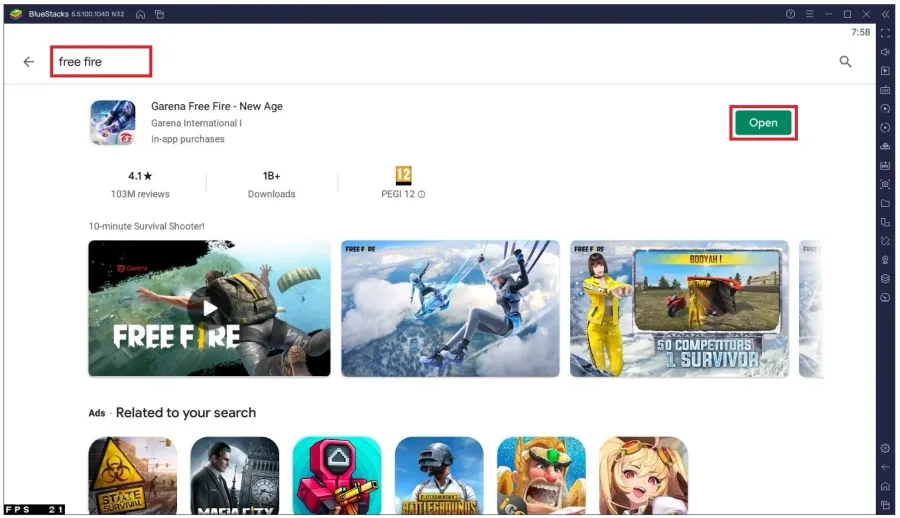Click the BlueStacks logo in title bar

click(x=16, y=14)
